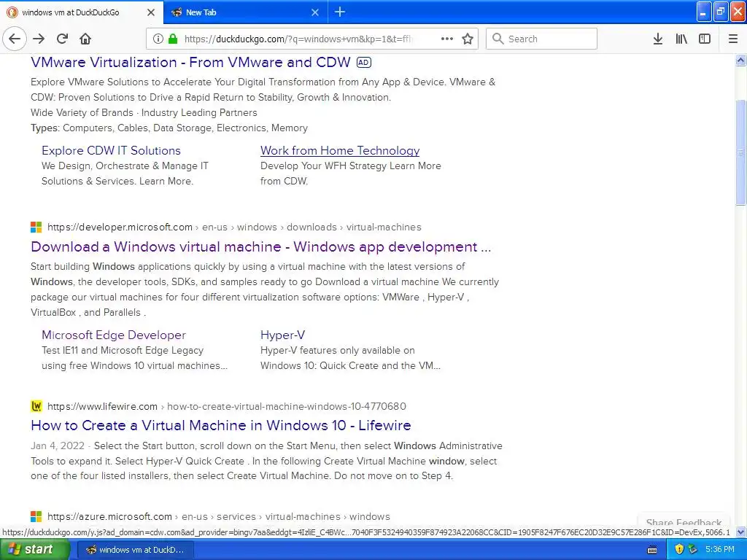Viewport: 747px width, 560px height.
Task: Click the Lifewire favicon icon
Action: click(x=36, y=406)
